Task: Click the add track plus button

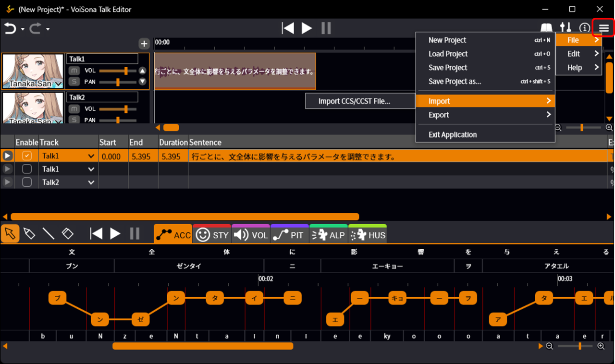Action: [x=144, y=44]
